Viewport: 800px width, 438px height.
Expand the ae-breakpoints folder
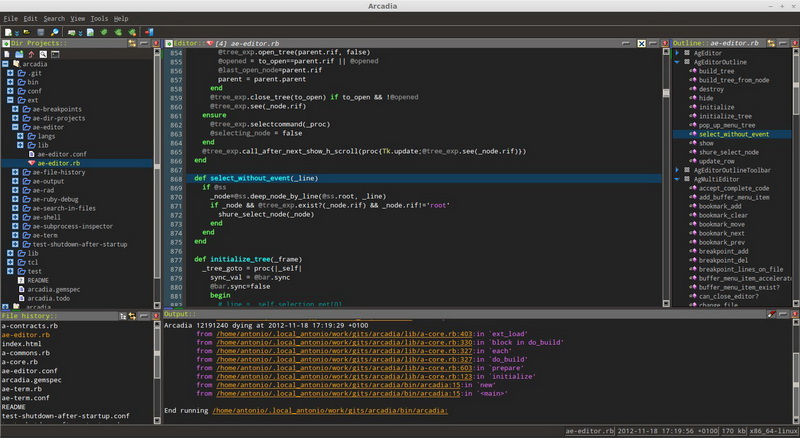point(15,109)
